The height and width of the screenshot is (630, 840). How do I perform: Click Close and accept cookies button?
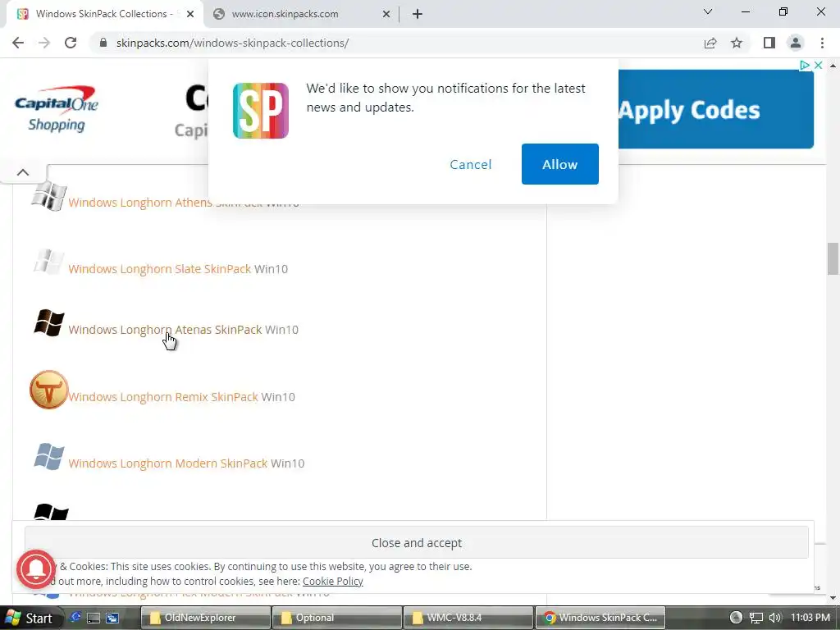[x=416, y=543]
